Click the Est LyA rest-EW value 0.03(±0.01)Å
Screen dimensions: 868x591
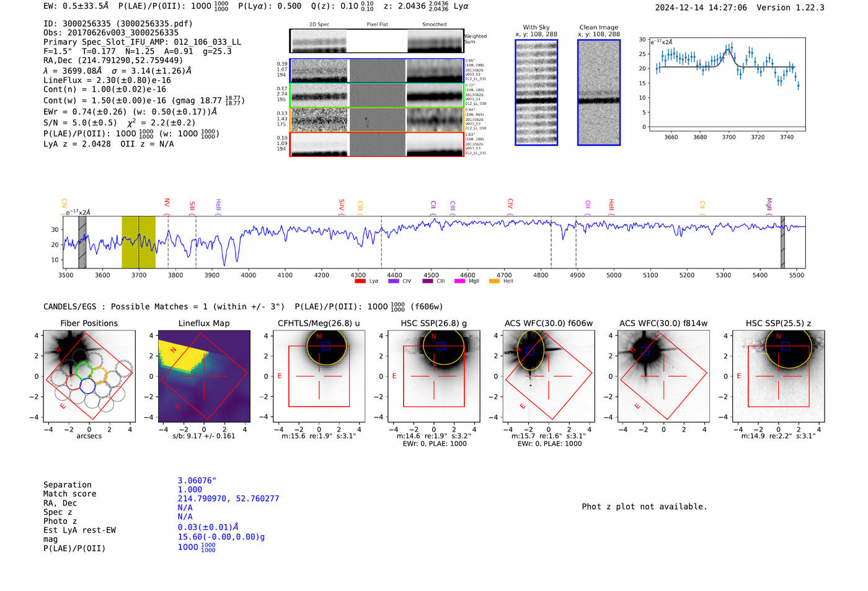[x=208, y=527]
